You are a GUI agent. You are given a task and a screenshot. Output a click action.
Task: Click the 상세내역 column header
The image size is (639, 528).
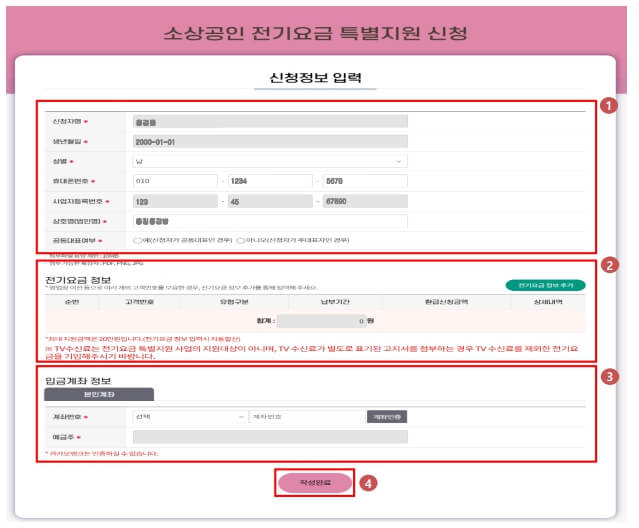click(x=548, y=302)
